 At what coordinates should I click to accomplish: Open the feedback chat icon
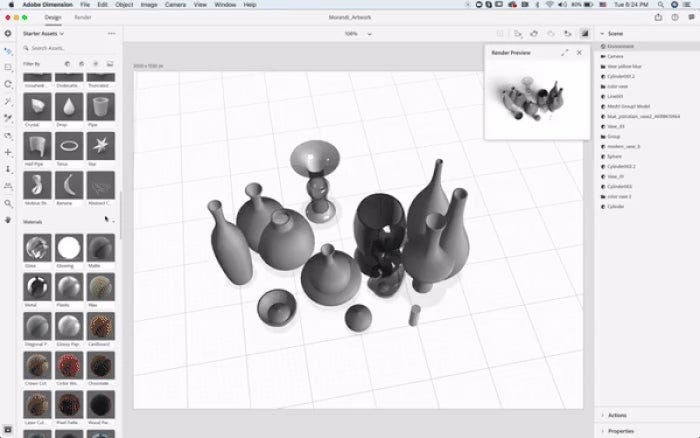[x=691, y=17]
